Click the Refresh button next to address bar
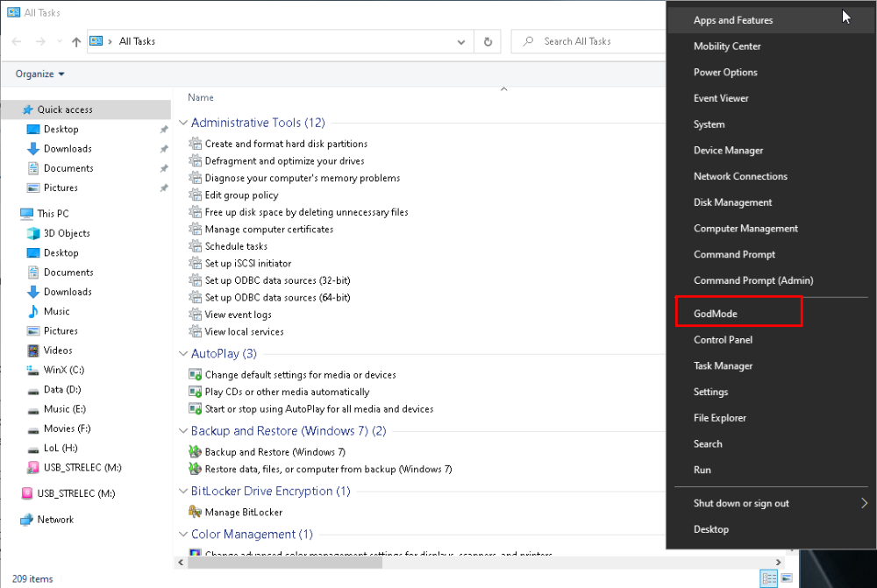 (488, 41)
